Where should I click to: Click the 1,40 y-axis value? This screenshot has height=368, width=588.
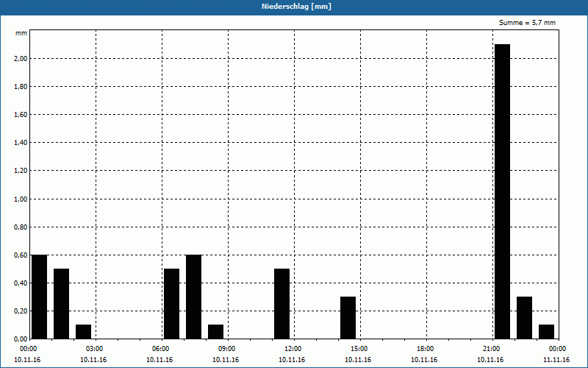click(x=21, y=143)
